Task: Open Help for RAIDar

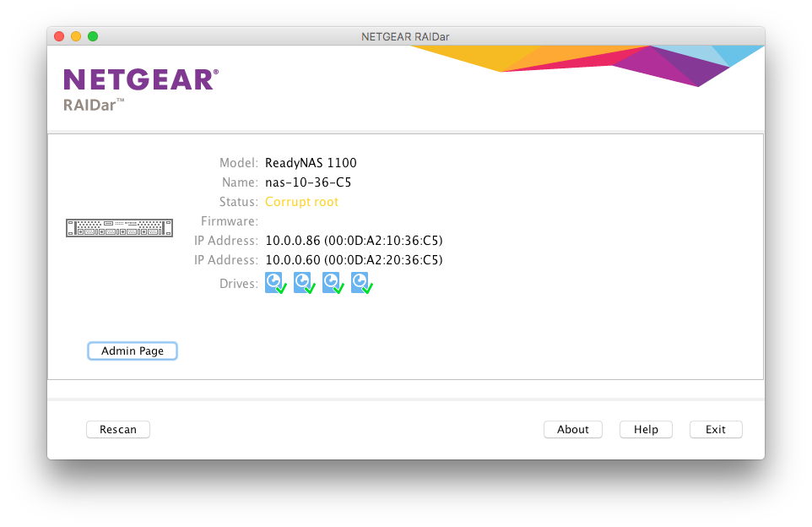Action: 646,429
